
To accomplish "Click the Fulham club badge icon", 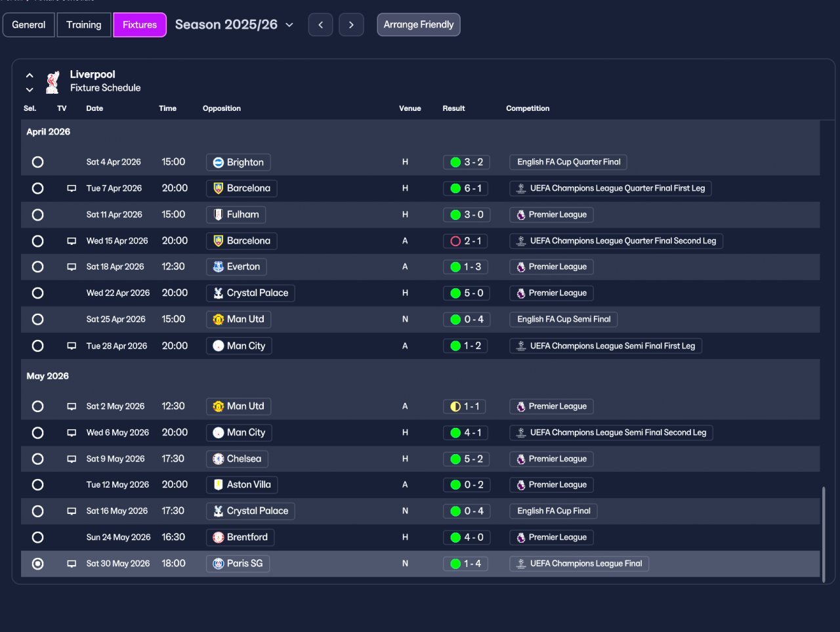I will point(219,215).
